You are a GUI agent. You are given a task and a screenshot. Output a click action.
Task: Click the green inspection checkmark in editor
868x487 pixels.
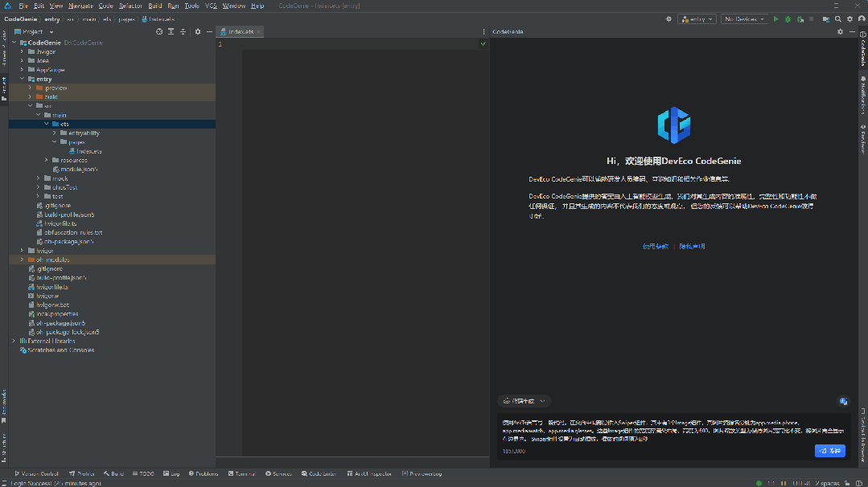pos(483,43)
